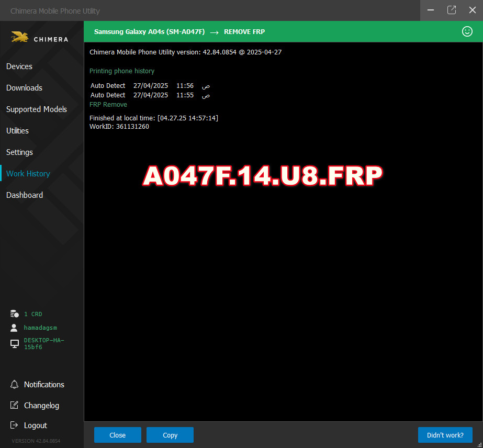The image size is (483, 448).
Task: Click the Notifications bell icon
Action: point(14,384)
